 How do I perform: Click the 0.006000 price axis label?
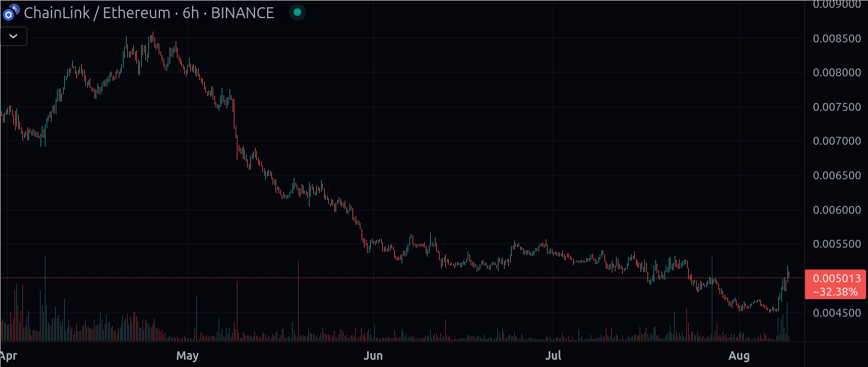837,210
